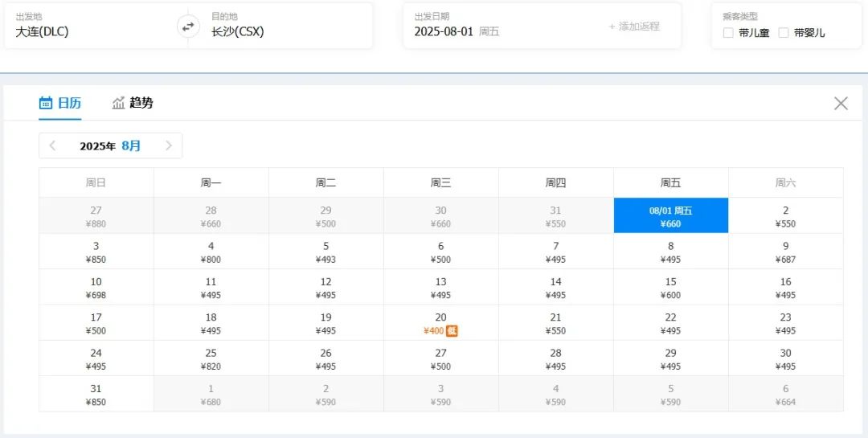
Task: Enable the 带儿童 checkbox
Action: pos(728,33)
